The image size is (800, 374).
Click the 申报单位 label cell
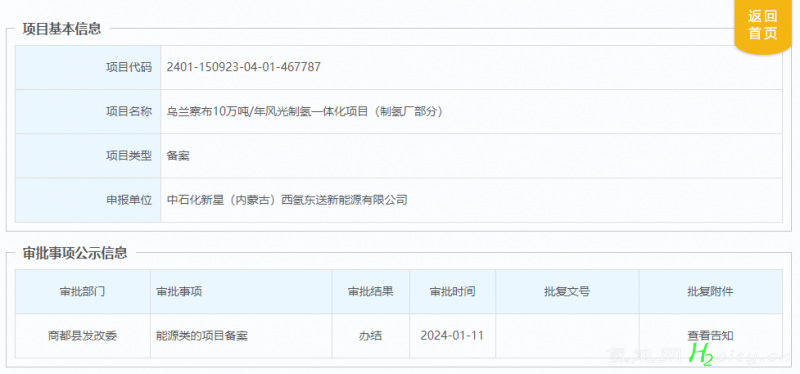88,200
